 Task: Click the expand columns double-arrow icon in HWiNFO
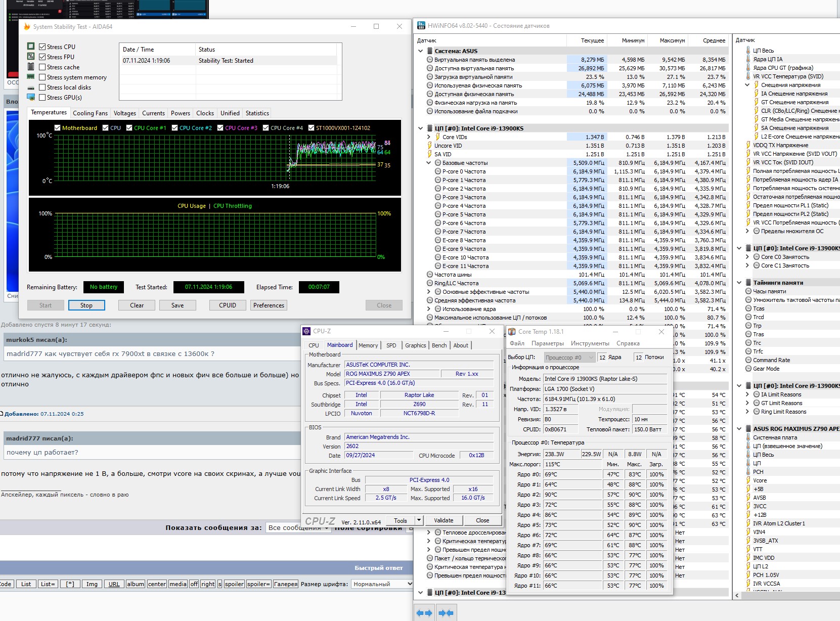[424, 613]
